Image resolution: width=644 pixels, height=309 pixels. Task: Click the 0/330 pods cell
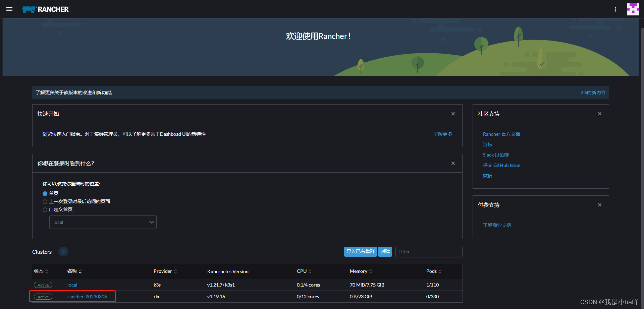coord(432,297)
